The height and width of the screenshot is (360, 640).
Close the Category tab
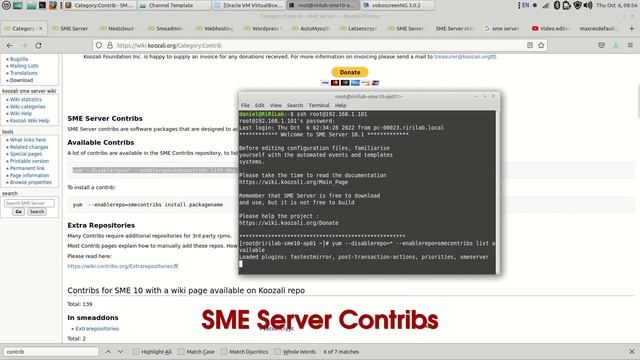(x=40, y=29)
